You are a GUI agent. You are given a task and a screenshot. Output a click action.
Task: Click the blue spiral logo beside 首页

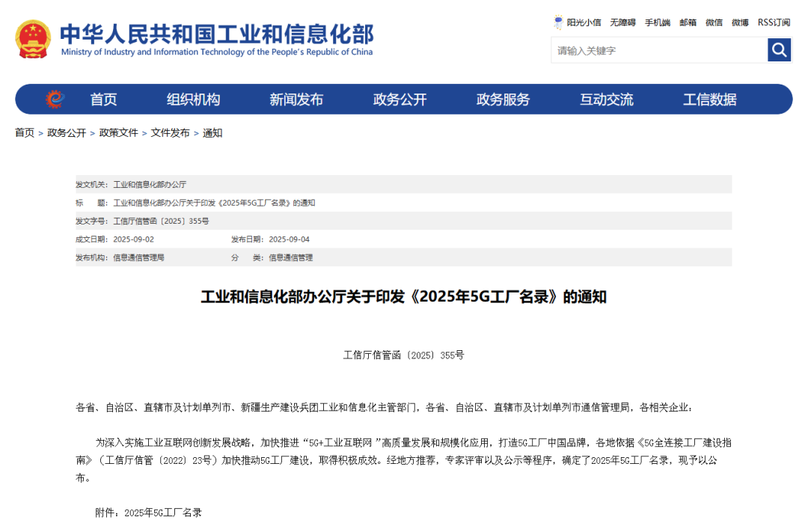(54, 99)
